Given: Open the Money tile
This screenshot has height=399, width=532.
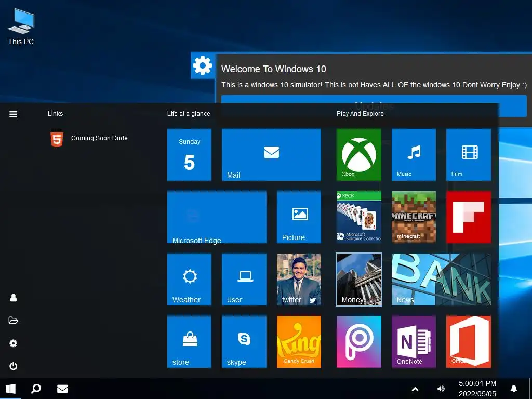Looking at the screenshot, I should point(358,280).
